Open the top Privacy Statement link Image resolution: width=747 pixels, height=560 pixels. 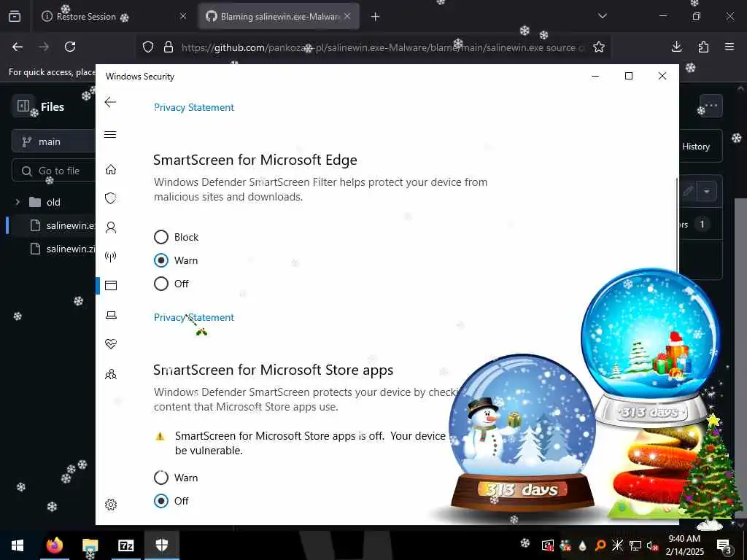pyautogui.click(x=194, y=107)
